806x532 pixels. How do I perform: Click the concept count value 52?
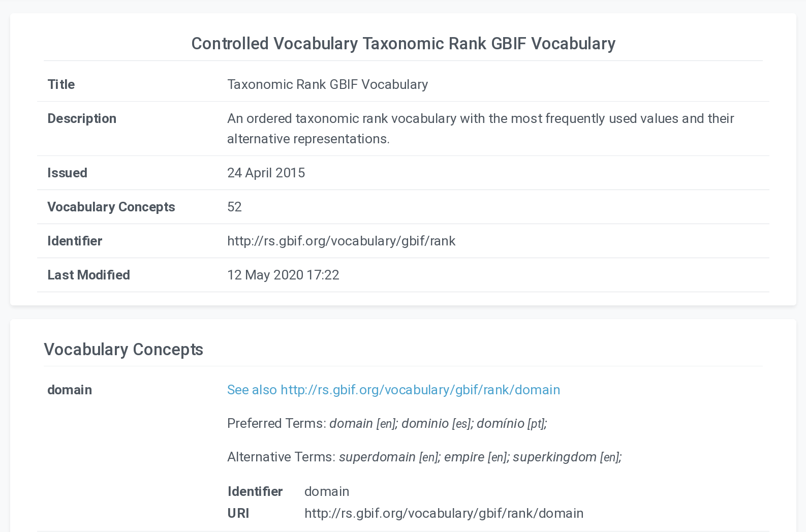pyautogui.click(x=234, y=207)
